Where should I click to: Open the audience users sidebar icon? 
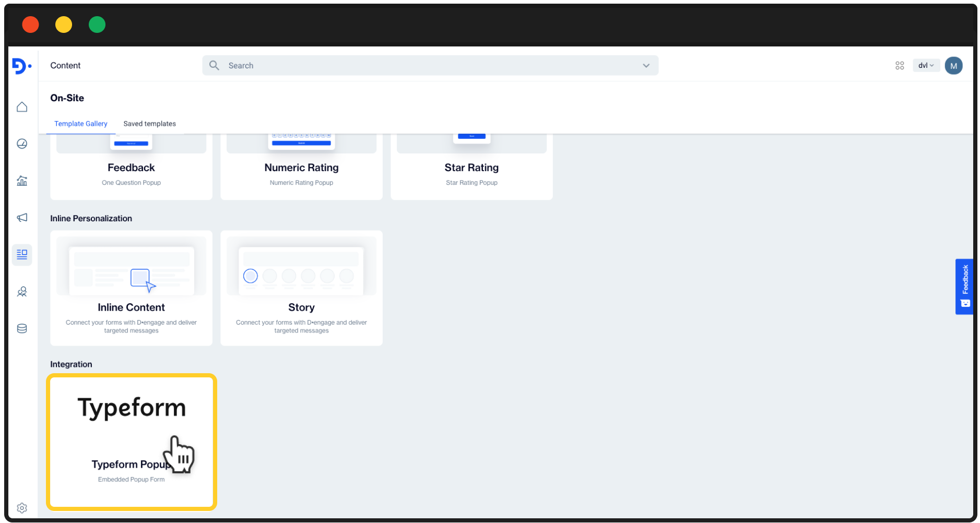point(22,292)
